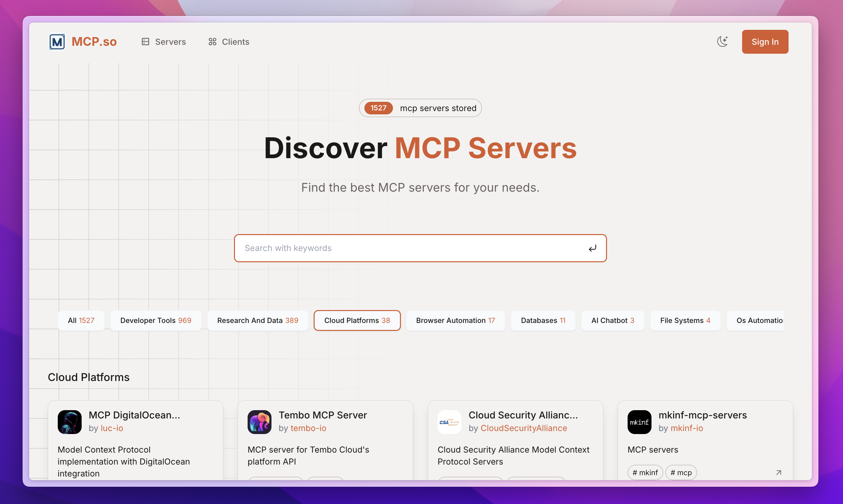Pick the File Systems category filter
843x504 pixels.
(x=685, y=320)
